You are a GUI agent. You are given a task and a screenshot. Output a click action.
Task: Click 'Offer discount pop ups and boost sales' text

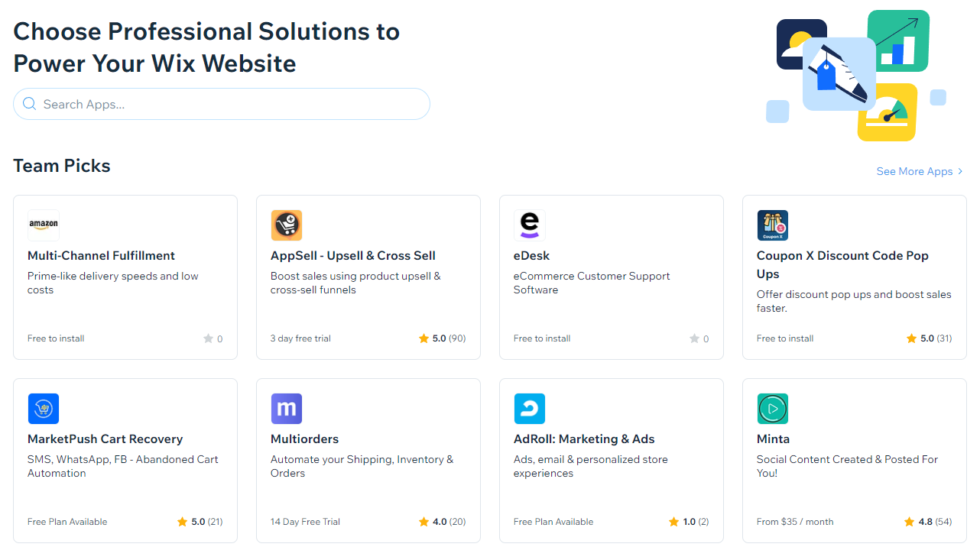pyautogui.click(x=854, y=302)
